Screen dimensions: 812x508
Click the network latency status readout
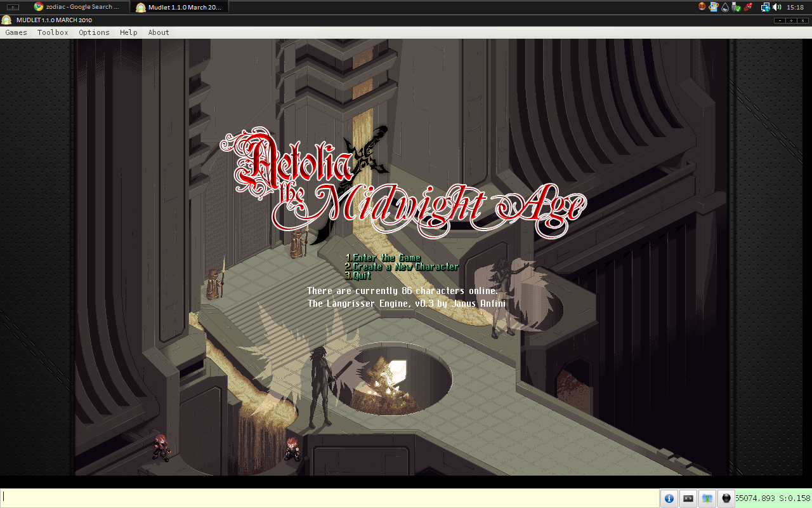773,498
